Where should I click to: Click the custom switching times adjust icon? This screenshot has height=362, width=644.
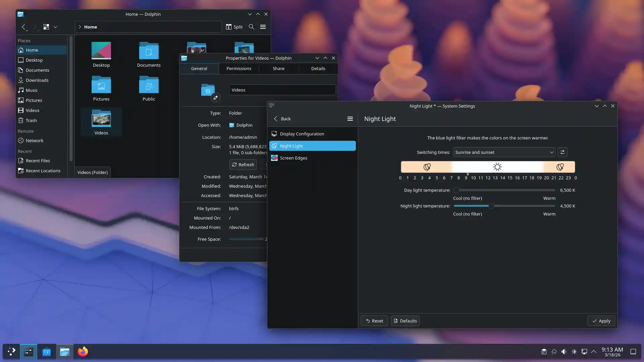(x=562, y=152)
